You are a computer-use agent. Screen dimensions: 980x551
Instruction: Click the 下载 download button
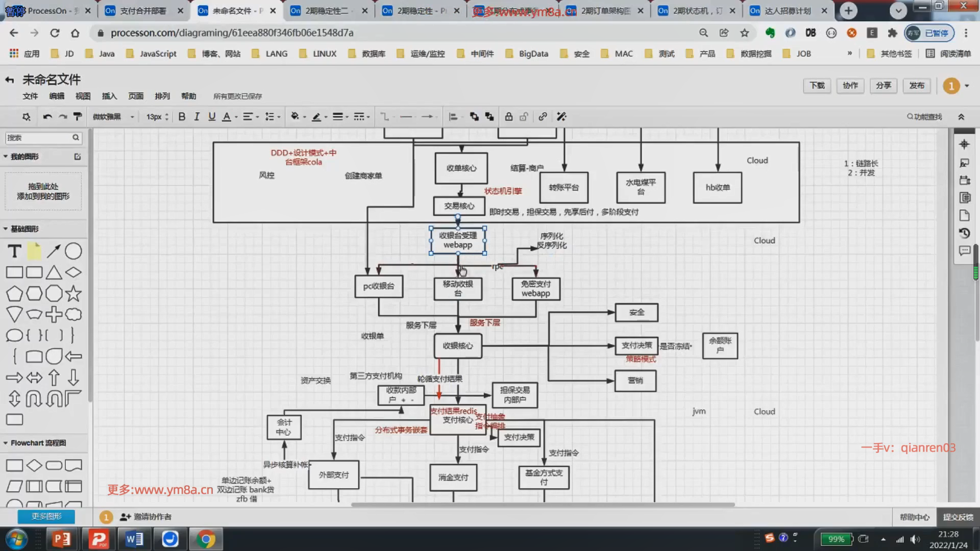tap(817, 86)
